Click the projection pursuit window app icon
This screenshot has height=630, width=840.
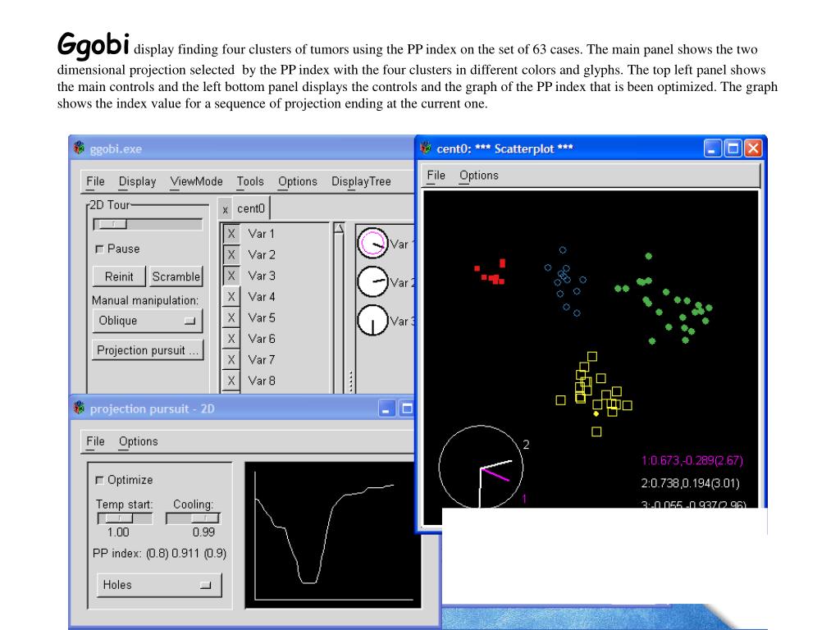click(80, 409)
